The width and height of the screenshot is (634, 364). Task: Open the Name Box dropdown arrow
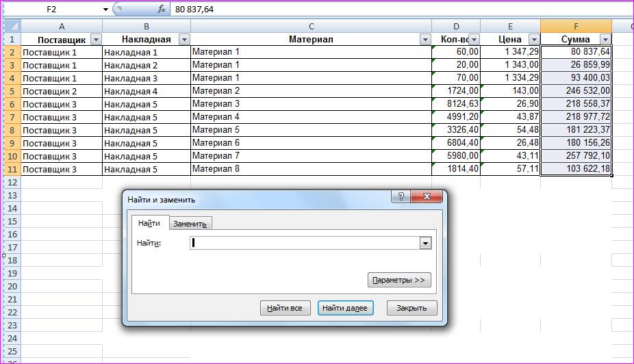coord(105,10)
